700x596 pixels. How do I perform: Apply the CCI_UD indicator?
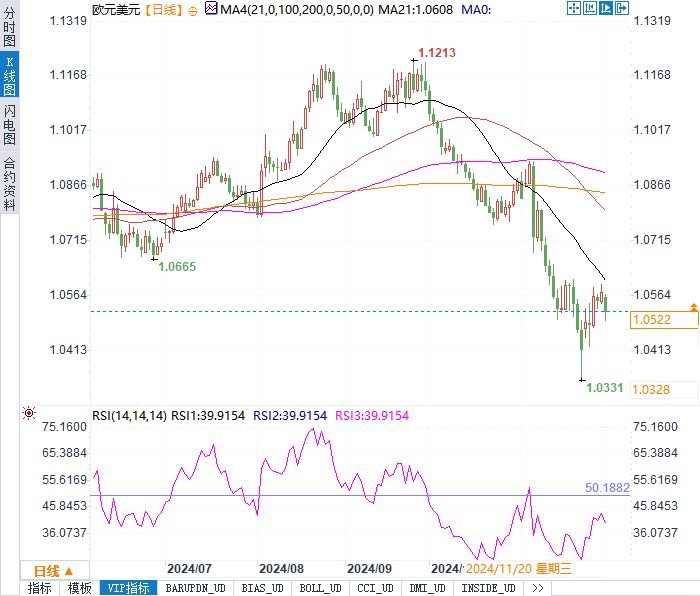point(375,588)
